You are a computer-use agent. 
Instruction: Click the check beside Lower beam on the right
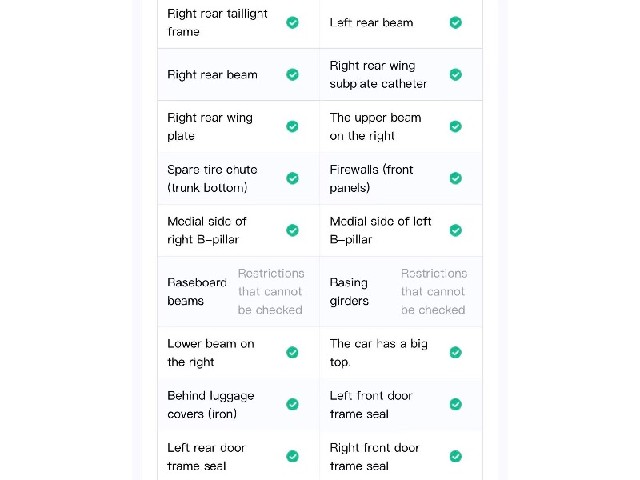pyautogui.click(x=292, y=352)
